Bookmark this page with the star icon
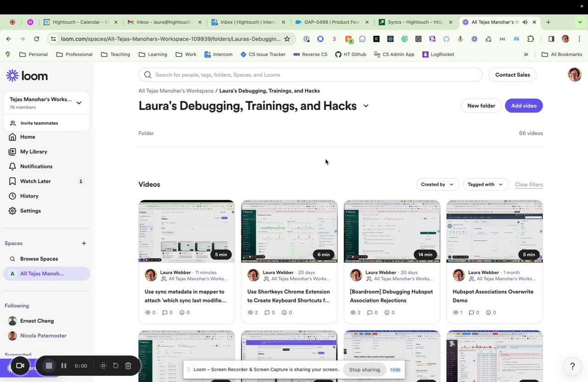The width and height of the screenshot is (588, 382). tap(287, 39)
